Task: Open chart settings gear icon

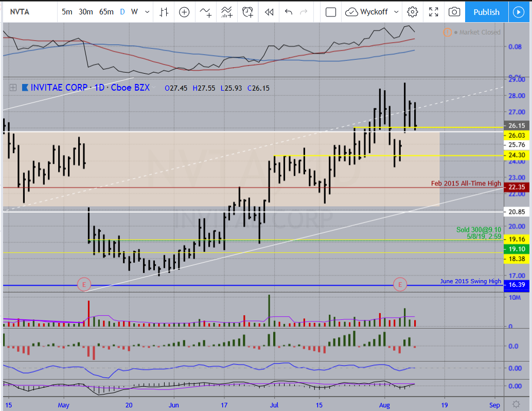Action: [412, 12]
